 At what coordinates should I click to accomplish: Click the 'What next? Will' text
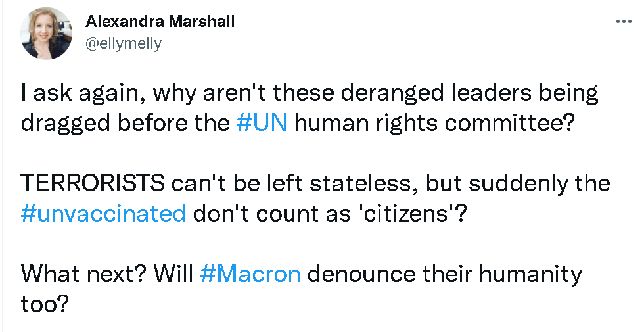point(106,273)
